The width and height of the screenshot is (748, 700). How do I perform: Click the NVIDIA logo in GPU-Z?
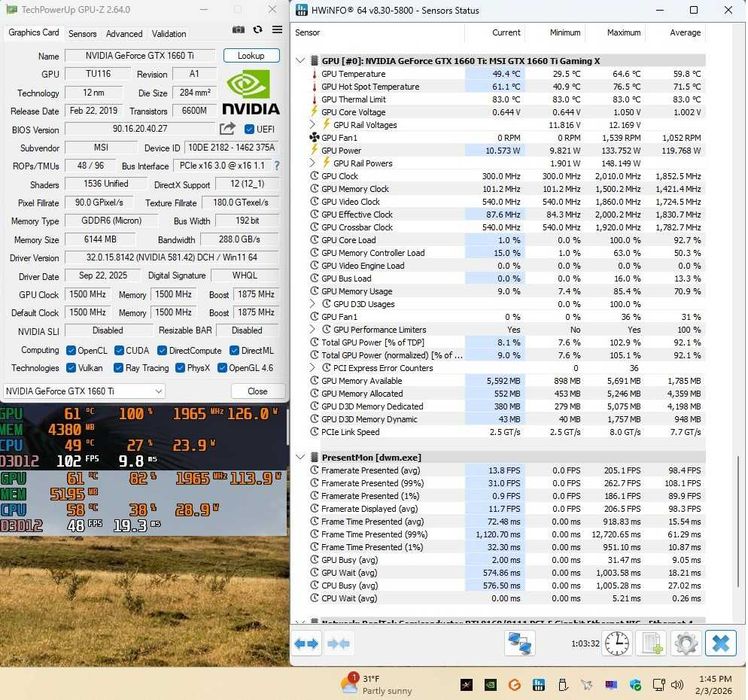coord(251,92)
